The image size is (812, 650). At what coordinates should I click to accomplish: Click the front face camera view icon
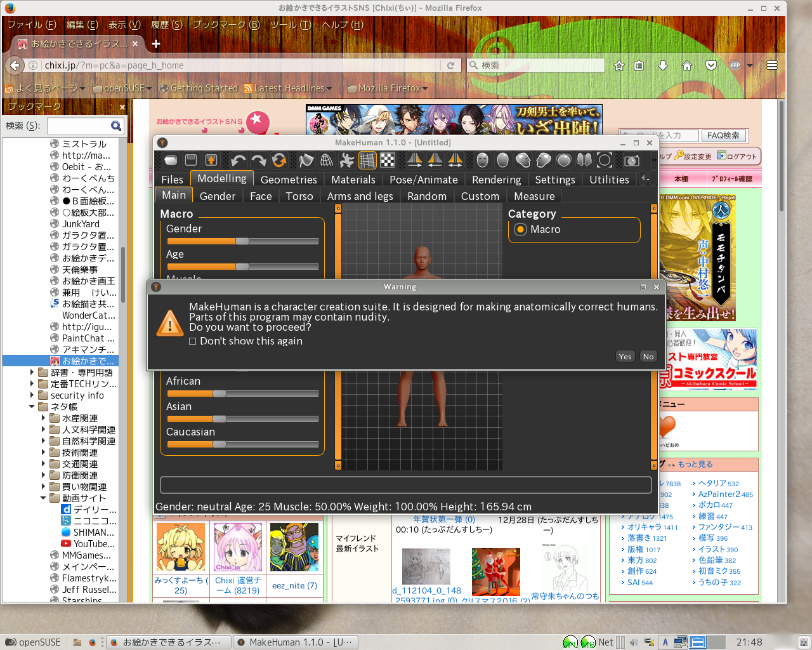tap(483, 161)
